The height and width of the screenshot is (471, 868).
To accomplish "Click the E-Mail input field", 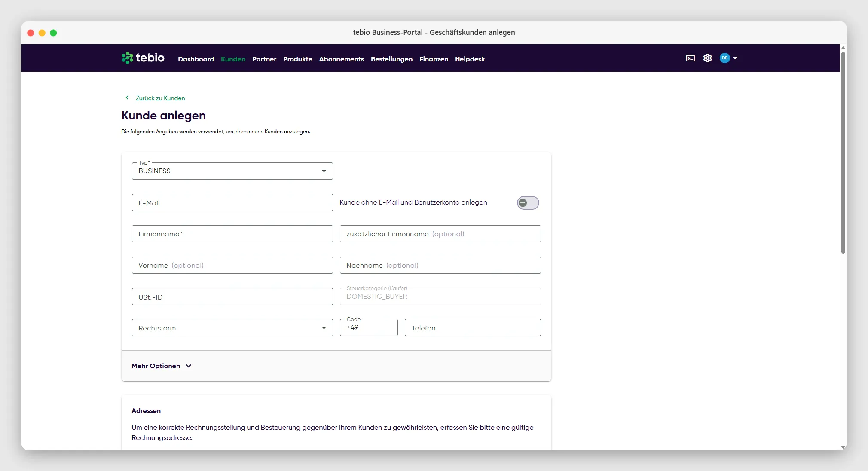I will pos(232,202).
